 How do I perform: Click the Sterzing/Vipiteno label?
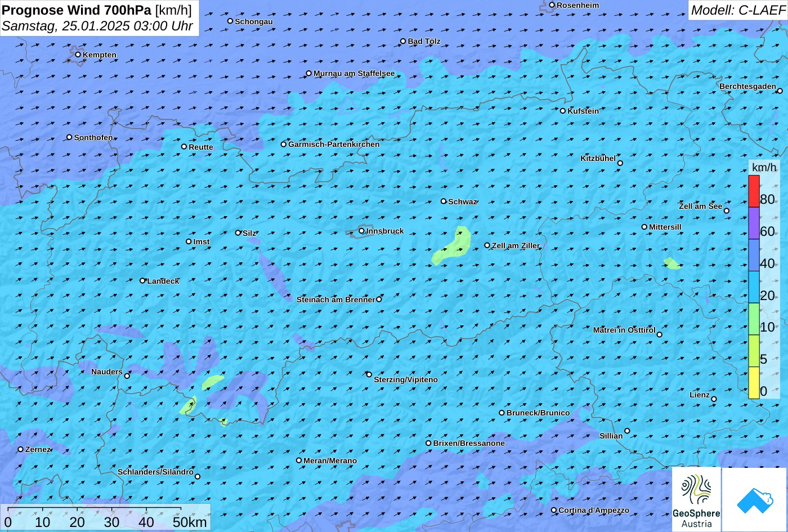[x=406, y=379]
